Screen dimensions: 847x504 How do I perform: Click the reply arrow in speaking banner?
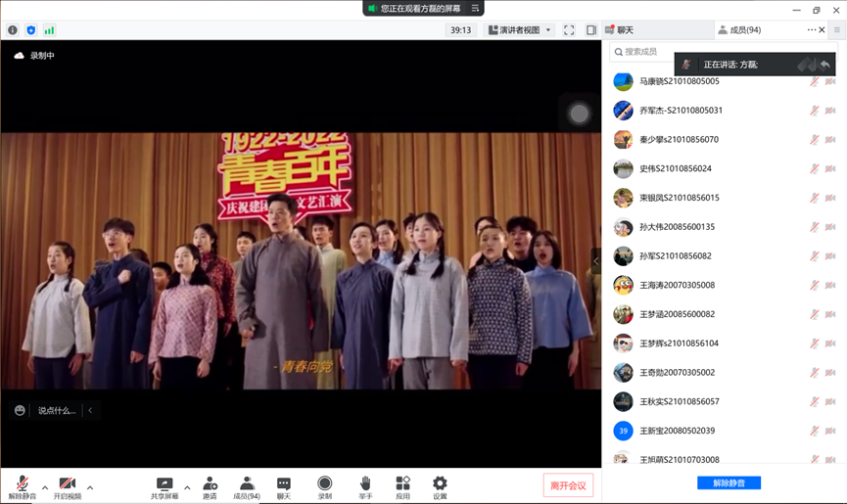point(824,65)
